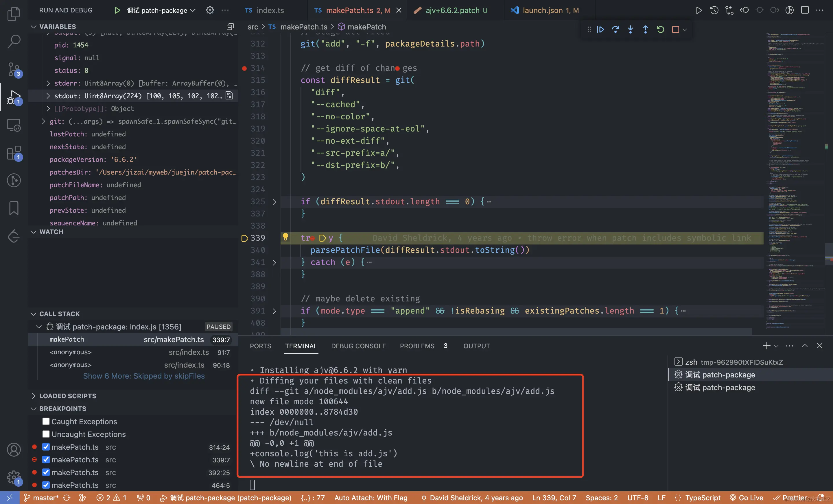This screenshot has width=833, height=504.
Task: Disable the makePatch.ts 464:5 breakpoint
Action: tap(46, 485)
